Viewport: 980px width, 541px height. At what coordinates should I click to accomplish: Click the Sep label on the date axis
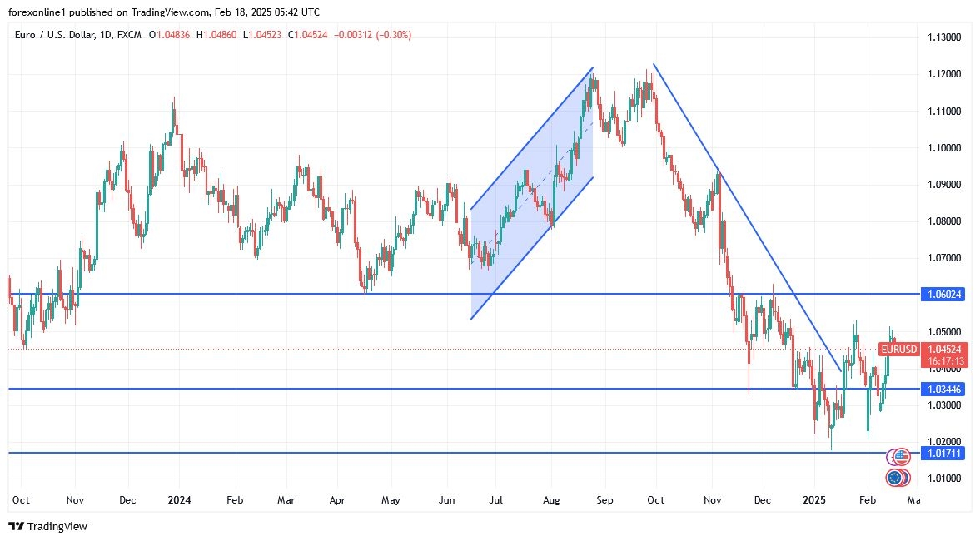604,500
